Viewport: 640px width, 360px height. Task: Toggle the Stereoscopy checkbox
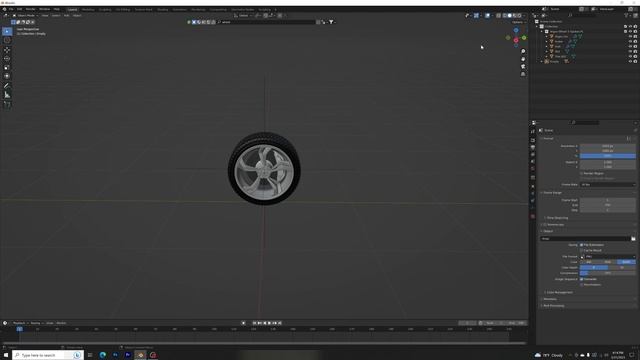click(x=545, y=224)
